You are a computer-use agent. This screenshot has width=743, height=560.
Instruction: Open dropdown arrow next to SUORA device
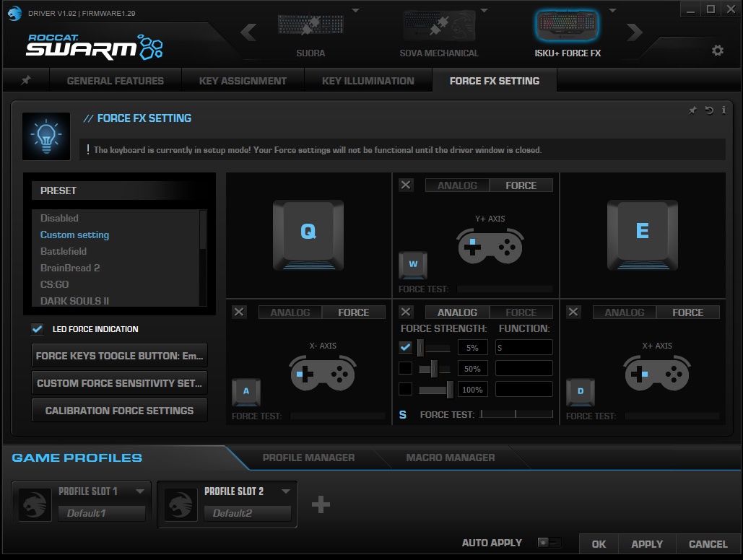[x=355, y=10]
